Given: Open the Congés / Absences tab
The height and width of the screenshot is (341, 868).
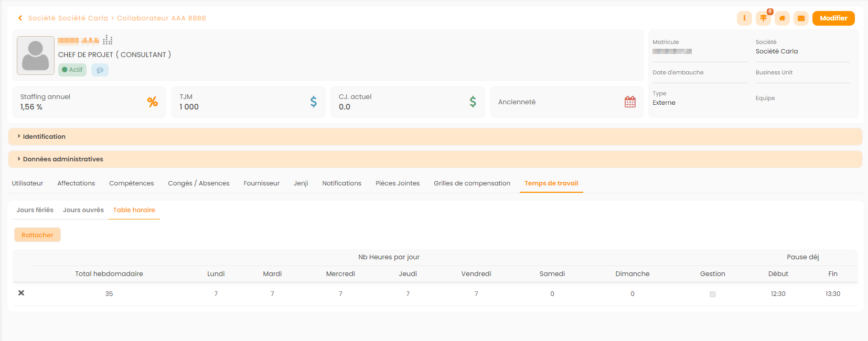Looking at the screenshot, I should (x=199, y=183).
